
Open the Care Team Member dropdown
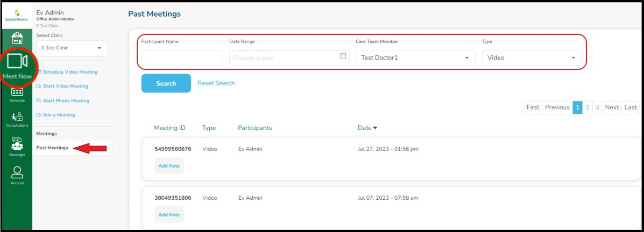click(415, 58)
